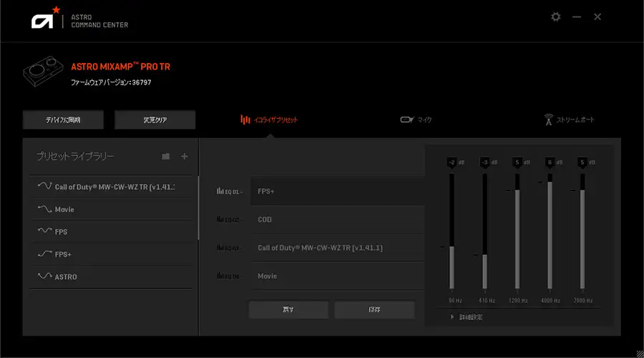Click the 4000 Hz equalizer slider
Viewport: 644px width, 358px height.
(x=550, y=231)
